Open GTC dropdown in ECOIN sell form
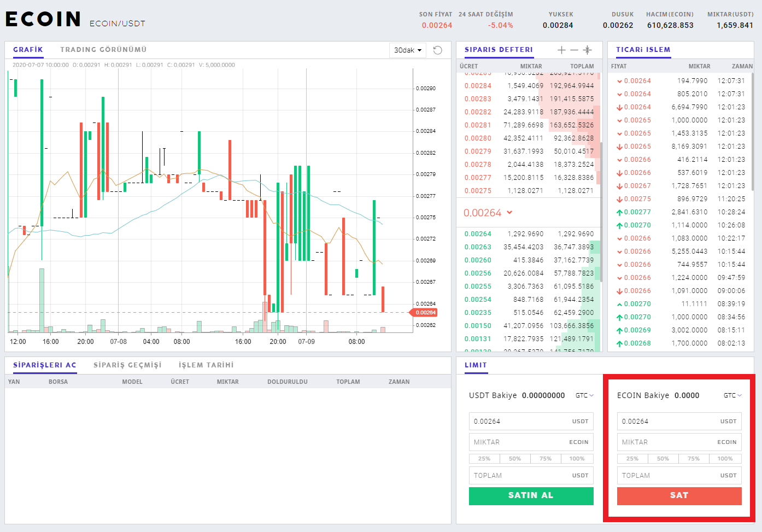This screenshot has width=762, height=532. pos(732,395)
